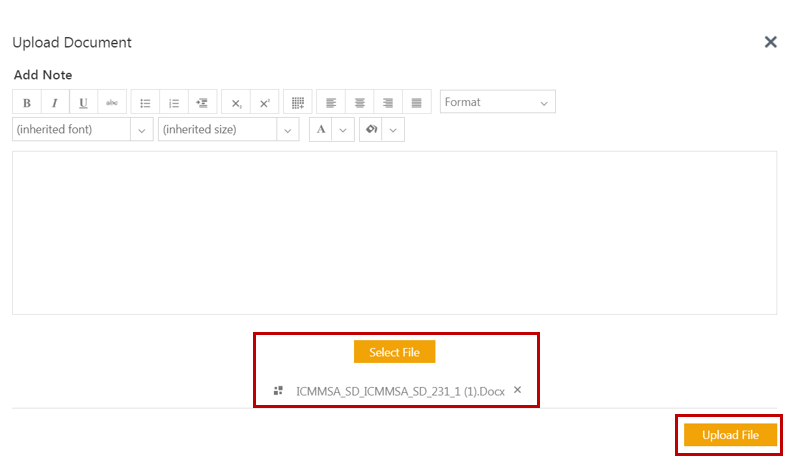Toggle underline formatting in the note toolbar

pyautogui.click(x=83, y=103)
